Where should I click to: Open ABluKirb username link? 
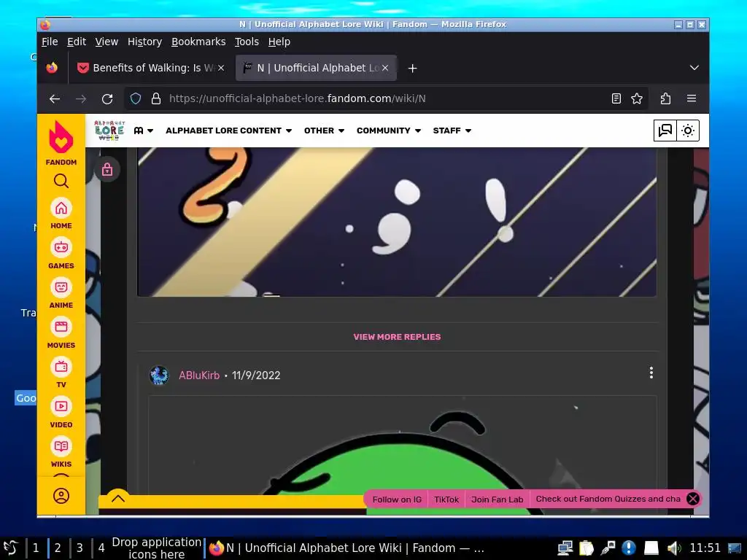199,376
